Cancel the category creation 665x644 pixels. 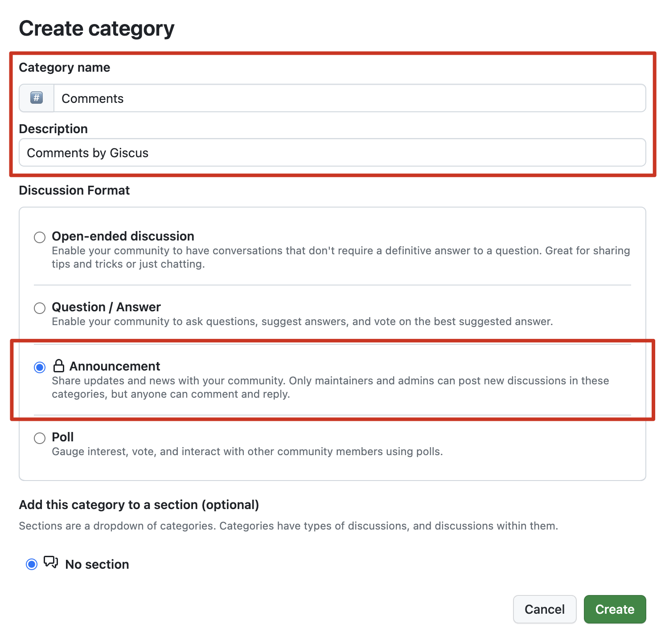544,609
